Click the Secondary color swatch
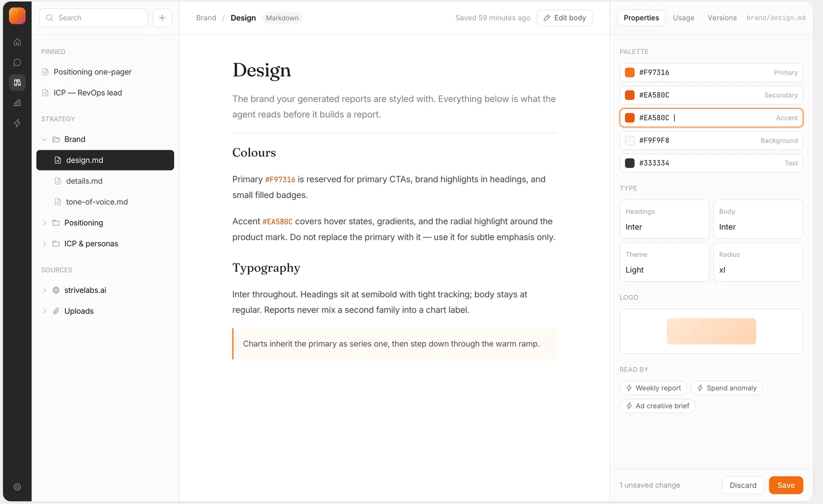Screen dimensions: 823x504 [630, 95]
